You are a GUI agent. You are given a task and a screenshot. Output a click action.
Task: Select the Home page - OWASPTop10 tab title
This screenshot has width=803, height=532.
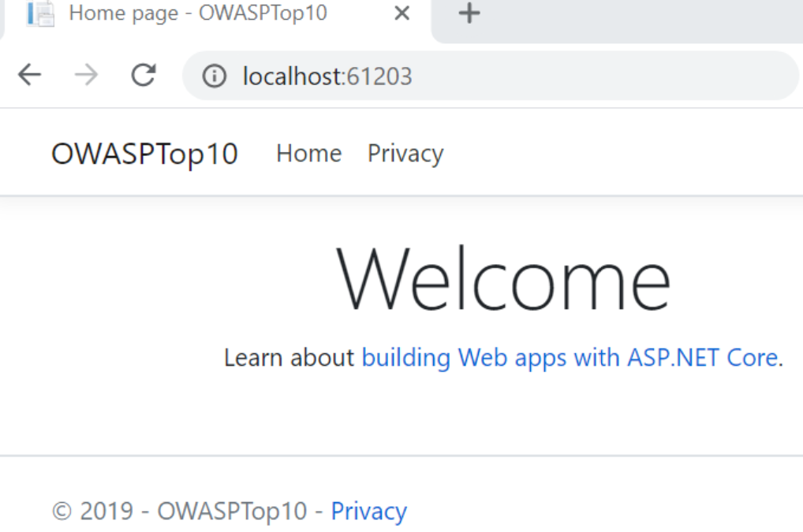tap(197, 13)
